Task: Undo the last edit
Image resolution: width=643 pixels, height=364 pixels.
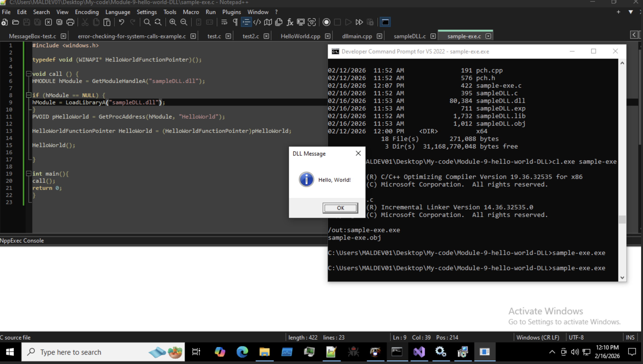Action: click(x=121, y=22)
